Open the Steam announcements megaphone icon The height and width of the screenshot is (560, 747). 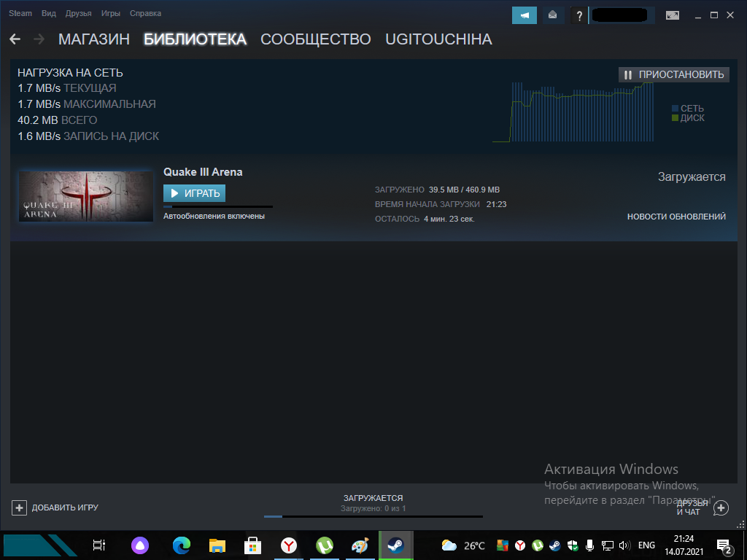(x=524, y=15)
